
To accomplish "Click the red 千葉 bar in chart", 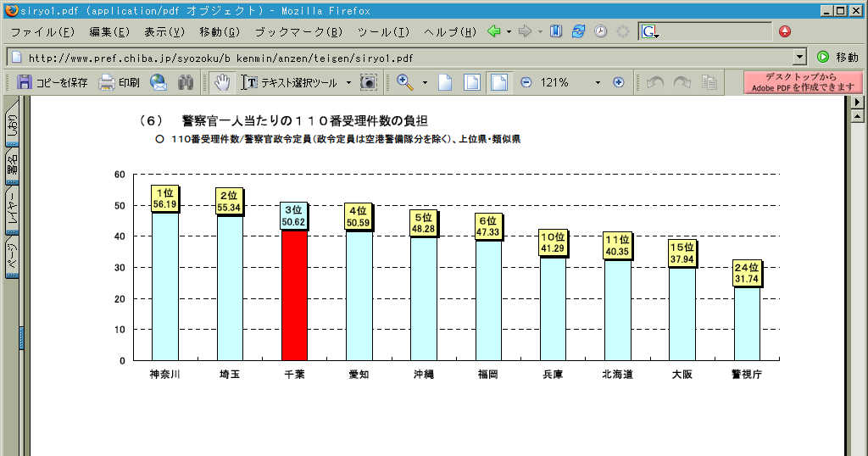I will (x=294, y=295).
